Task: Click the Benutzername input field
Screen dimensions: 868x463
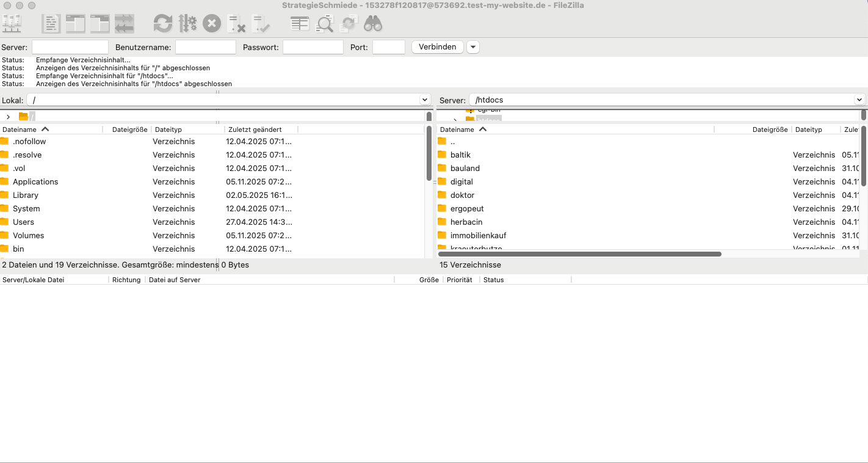Action: [205, 47]
